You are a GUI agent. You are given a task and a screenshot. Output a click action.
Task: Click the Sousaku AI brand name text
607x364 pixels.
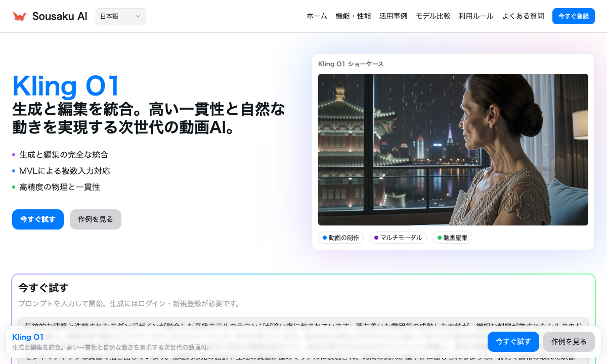(x=60, y=16)
